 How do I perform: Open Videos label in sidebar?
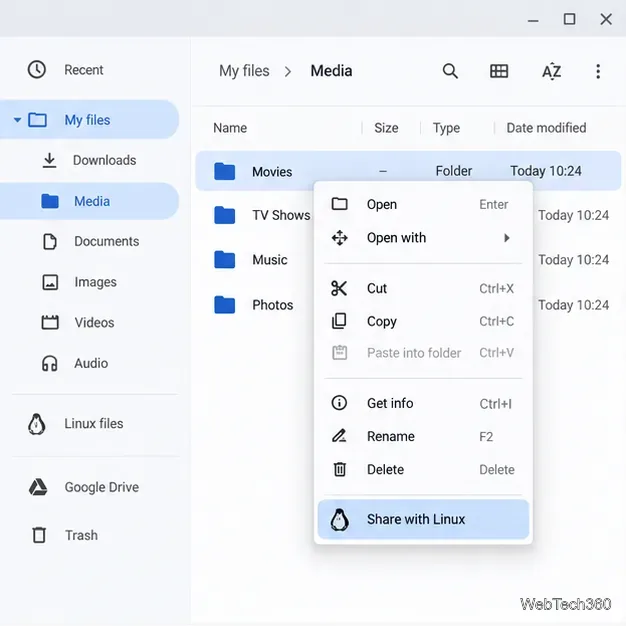click(94, 323)
